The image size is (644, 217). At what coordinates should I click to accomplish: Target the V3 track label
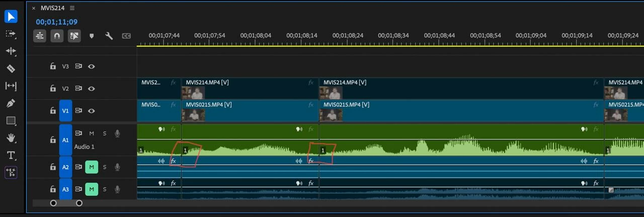pyautogui.click(x=65, y=66)
